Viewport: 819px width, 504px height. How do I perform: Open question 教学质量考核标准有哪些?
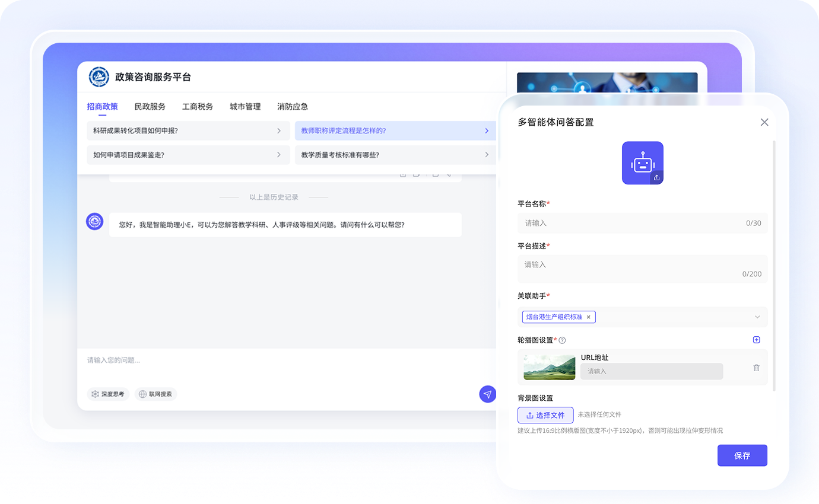pos(395,155)
